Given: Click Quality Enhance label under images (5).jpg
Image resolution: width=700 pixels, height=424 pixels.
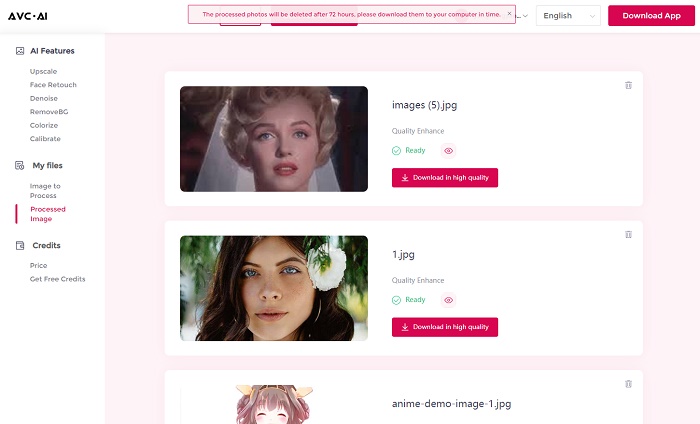Looking at the screenshot, I should click(418, 131).
